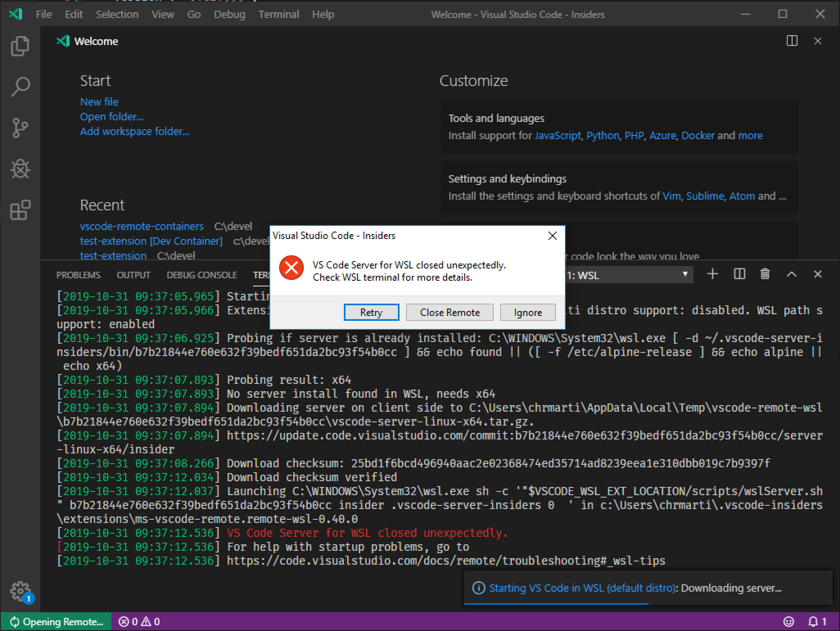The image size is (840, 631).
Task: Open the Manage gear menu
Action: pos(19,591)
